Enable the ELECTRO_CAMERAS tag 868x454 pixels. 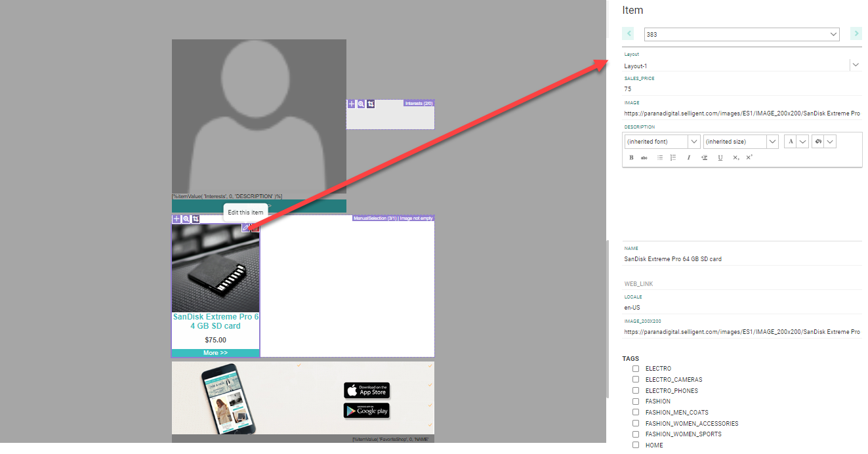[x=635, y=380]
